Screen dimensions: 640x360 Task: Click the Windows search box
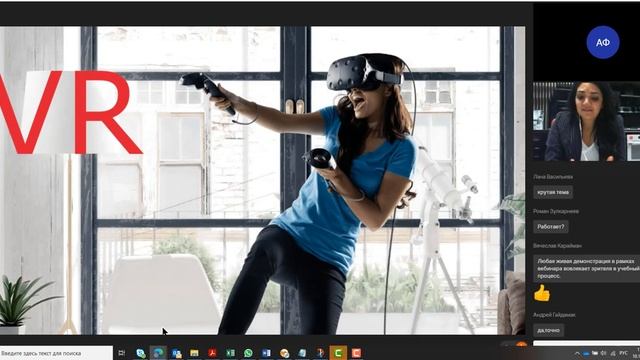[x=56, y=353]
